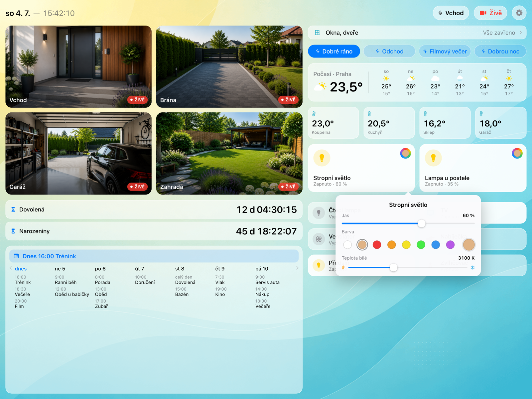532x399 pixels.
Task: Open the settings gear
Action: point(519,13)
